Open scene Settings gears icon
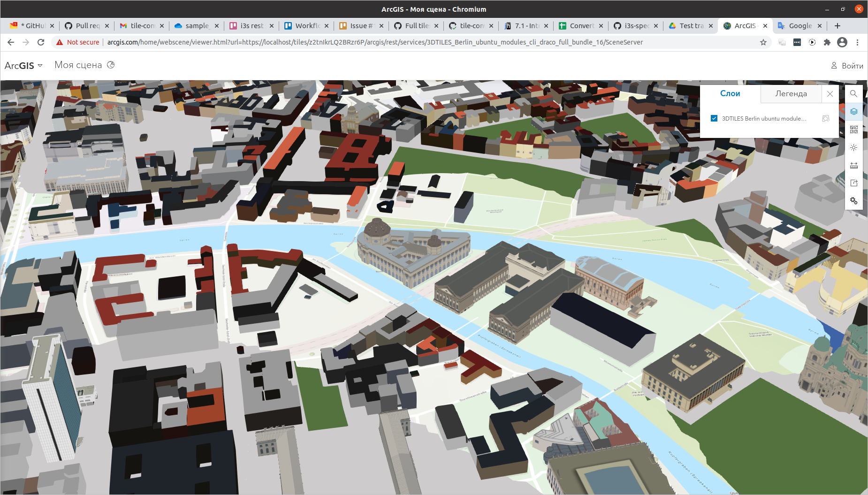 [853, 201]
